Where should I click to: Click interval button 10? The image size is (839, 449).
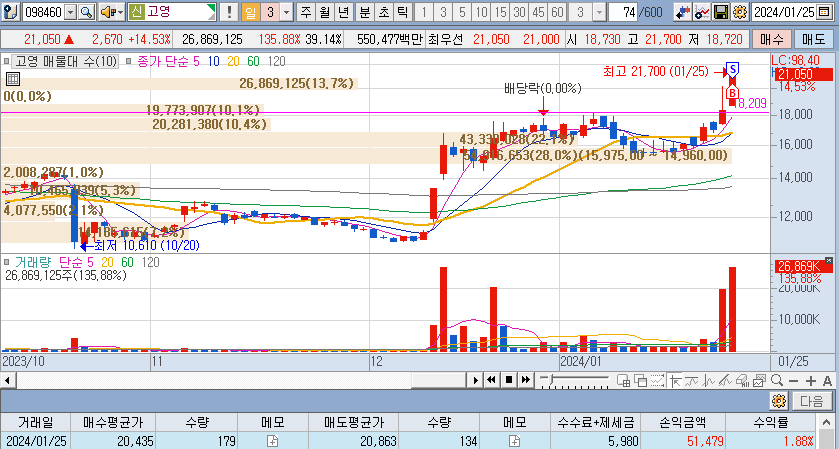tap(482, 12)
